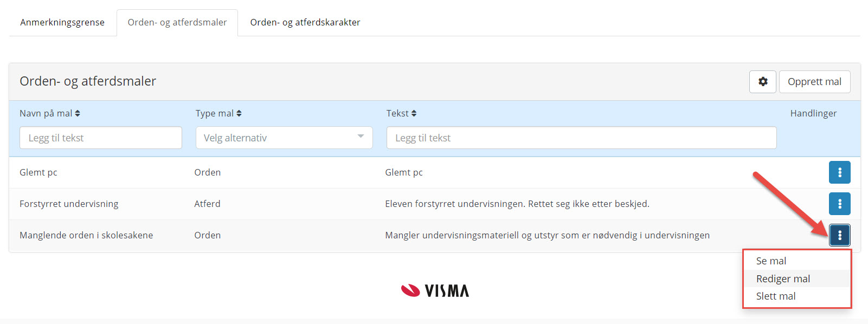Choose Se mal from the actions menu
Viewport: 868px width, 324px height.
771,261
